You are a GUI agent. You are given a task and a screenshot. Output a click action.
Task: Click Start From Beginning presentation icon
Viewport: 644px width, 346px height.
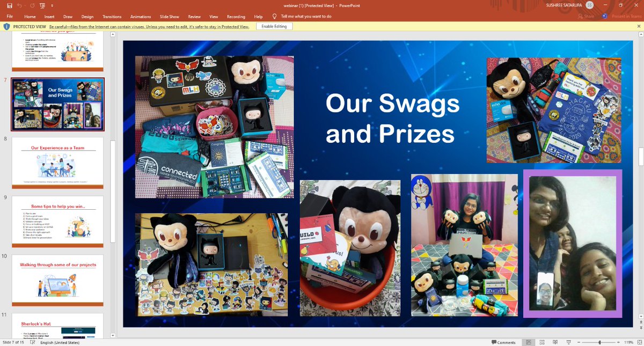[42, 5]
